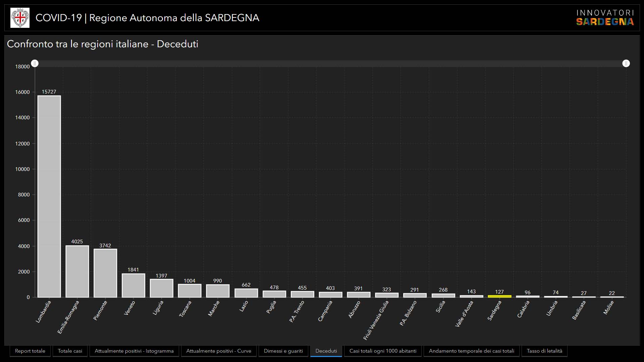
Task: Select the yellow highlighted Sardegna bar
Action: pos(499,296)
